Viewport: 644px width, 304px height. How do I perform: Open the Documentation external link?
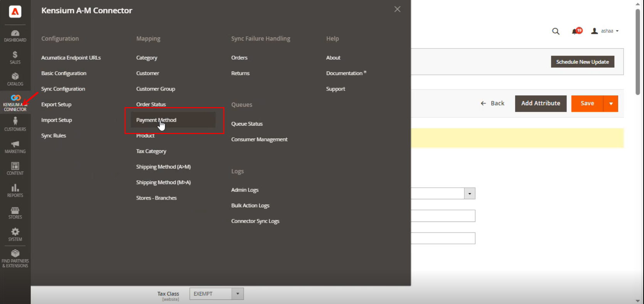click(346, 73)
